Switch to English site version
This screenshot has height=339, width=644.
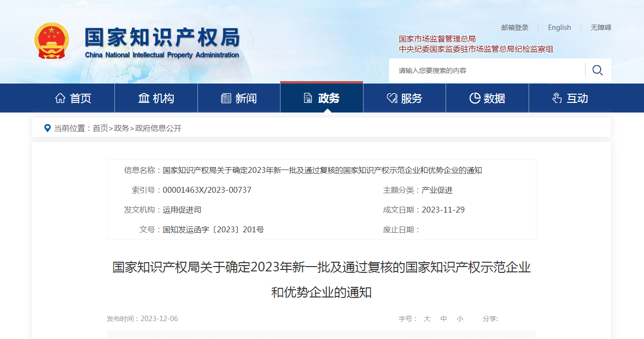point(560,28)
